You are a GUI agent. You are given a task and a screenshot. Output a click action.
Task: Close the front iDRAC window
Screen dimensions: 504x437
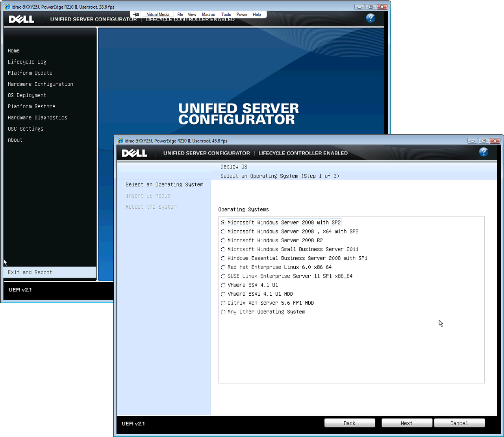click(x=495, y=141)
